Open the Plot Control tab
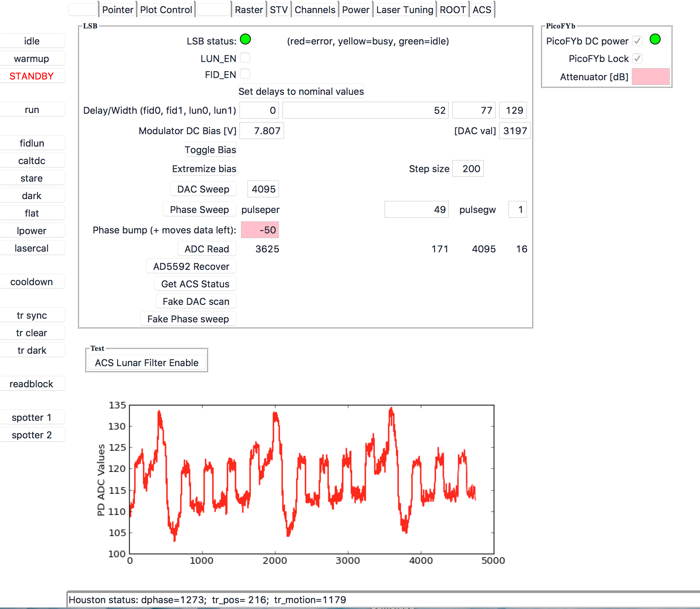Viewport: 700px width, 609px height. [166, 10]
